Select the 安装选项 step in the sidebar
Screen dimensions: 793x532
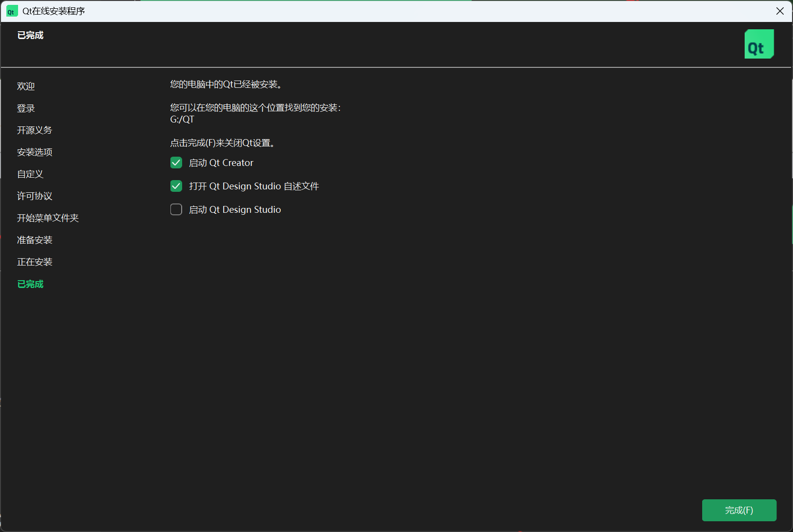pos(35,152)
